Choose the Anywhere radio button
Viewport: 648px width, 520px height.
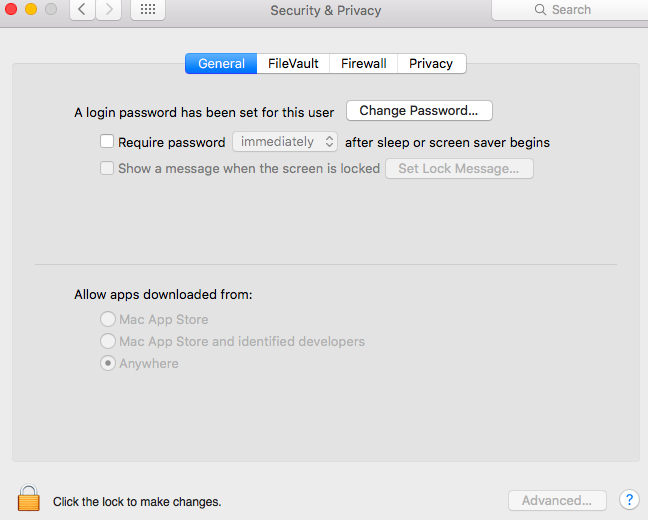[x=108, y=363]
